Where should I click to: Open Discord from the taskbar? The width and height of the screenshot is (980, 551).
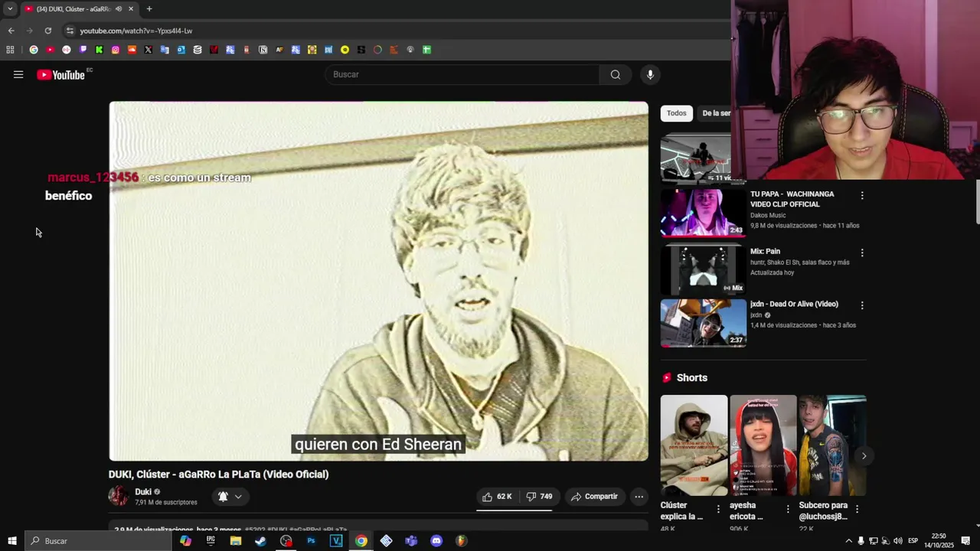click(x=436, y=541)
